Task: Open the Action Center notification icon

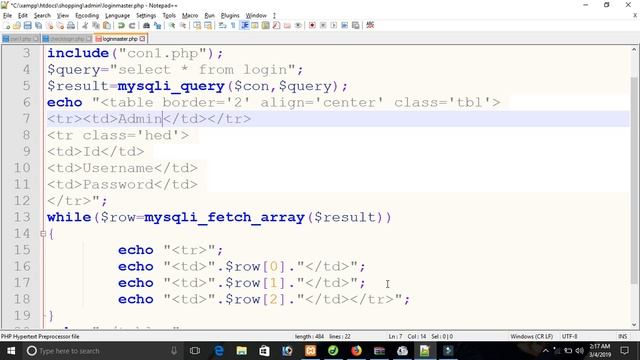Action: (x=624, y=351)
